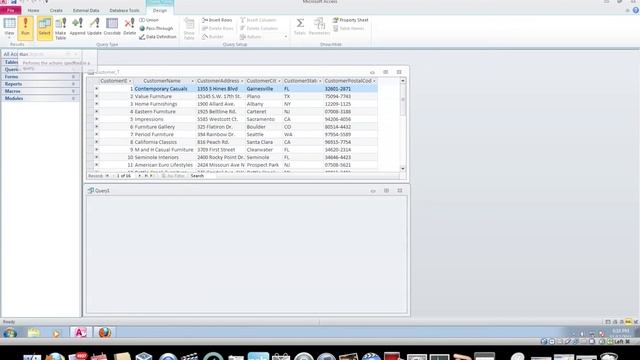Switch to the Create ribbon tab
The image size is (640, 360).
tap(56, 10)
